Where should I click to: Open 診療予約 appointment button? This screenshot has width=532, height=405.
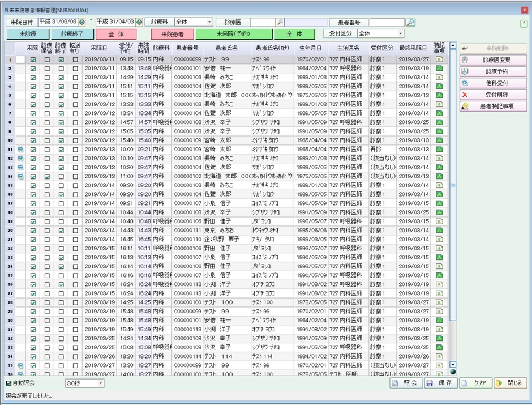(493, 72)
